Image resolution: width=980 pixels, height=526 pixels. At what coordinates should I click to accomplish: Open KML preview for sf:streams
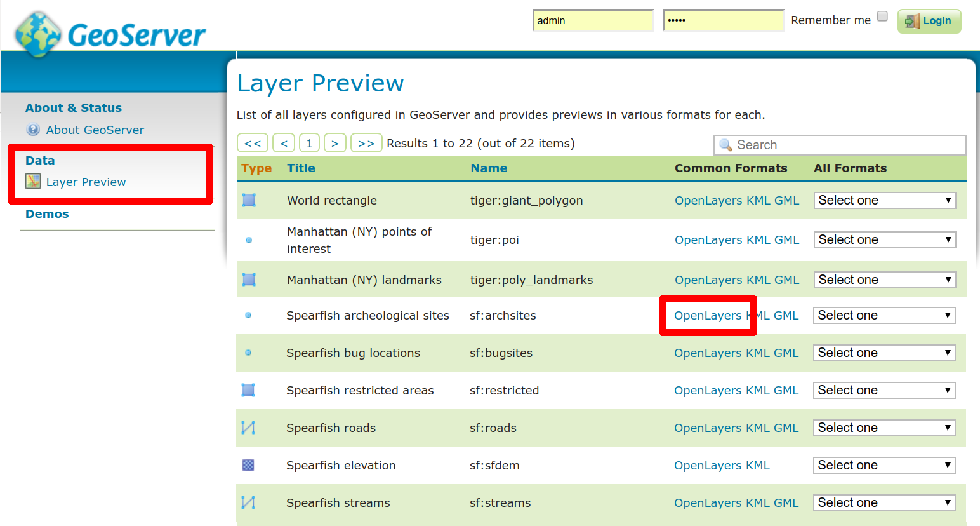758,502
